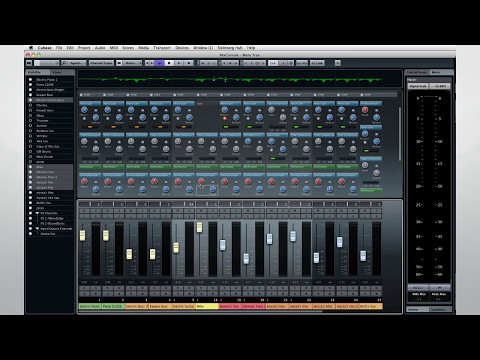Switch to the Visibility tab
The height and width of the screenshot is (360, 480).
pyautogui.click(x=38, y=72)
